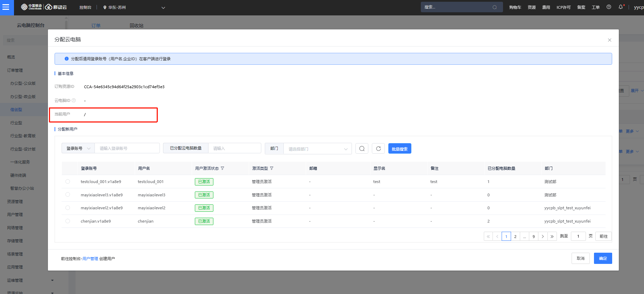Open 工单 in top navigation
The height and width of the screenshot is (294, 644).
tap(596, 7)
